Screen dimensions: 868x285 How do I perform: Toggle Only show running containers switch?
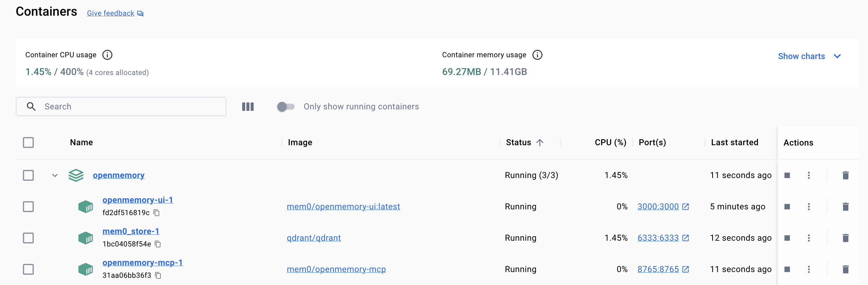point(286,107)
